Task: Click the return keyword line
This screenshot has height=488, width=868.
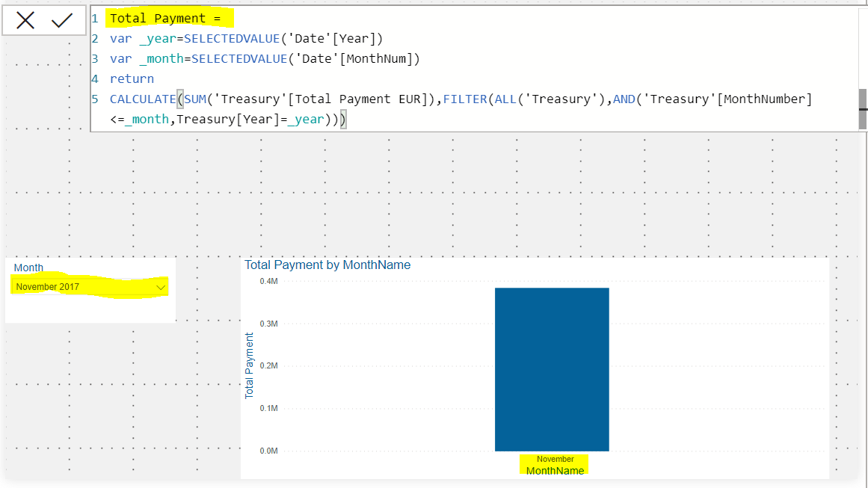Action: click(x=132, y=78)
